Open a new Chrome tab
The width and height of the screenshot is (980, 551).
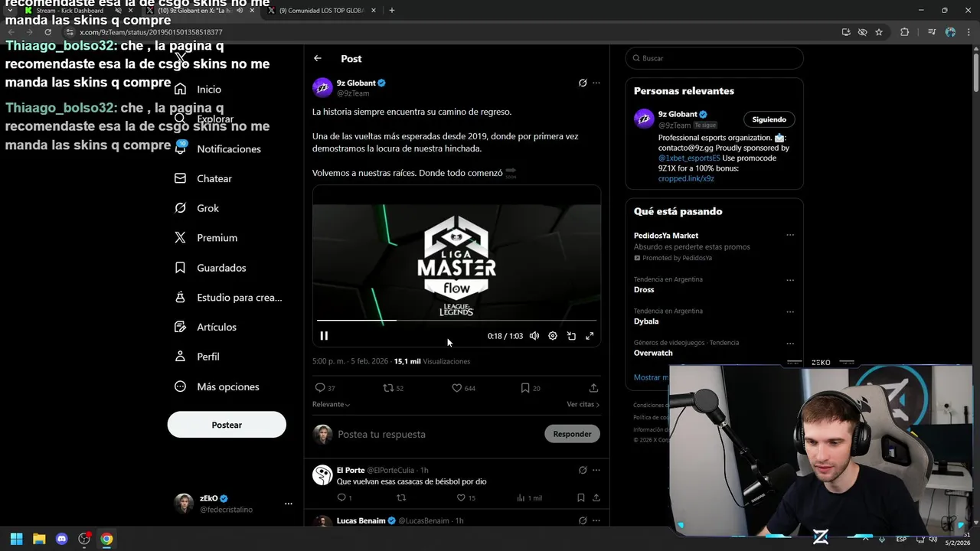pos(392,11)
